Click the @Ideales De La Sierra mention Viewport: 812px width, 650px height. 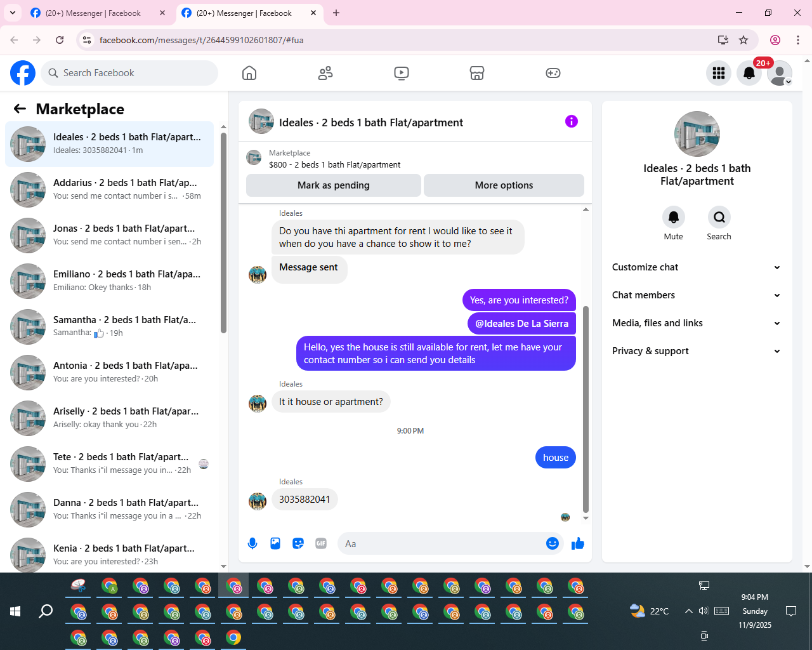coord(521,324)
